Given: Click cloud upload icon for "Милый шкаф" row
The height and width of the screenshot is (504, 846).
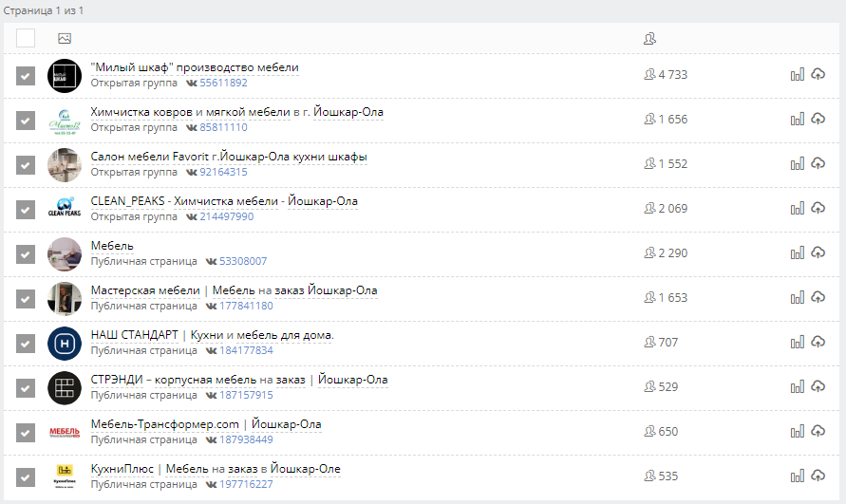Looking at the screenshot, I should (x=818, y=74).
